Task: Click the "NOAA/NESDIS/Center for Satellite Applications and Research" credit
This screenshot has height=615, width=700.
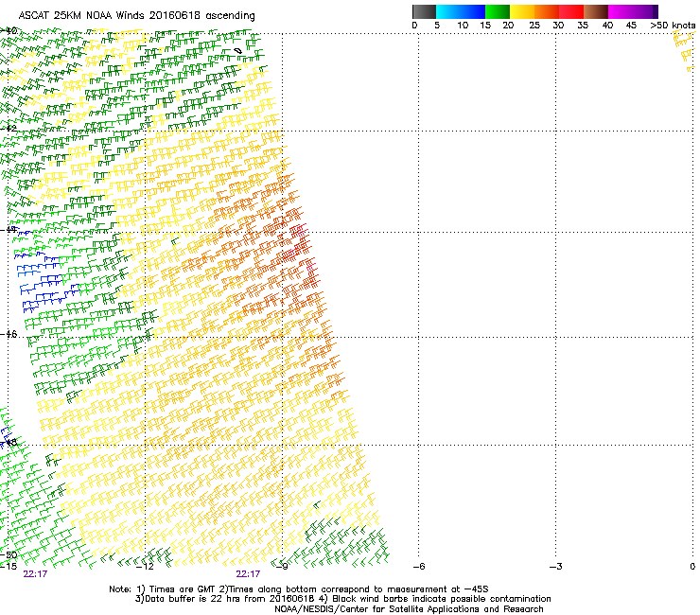Action: coord(409,609)
